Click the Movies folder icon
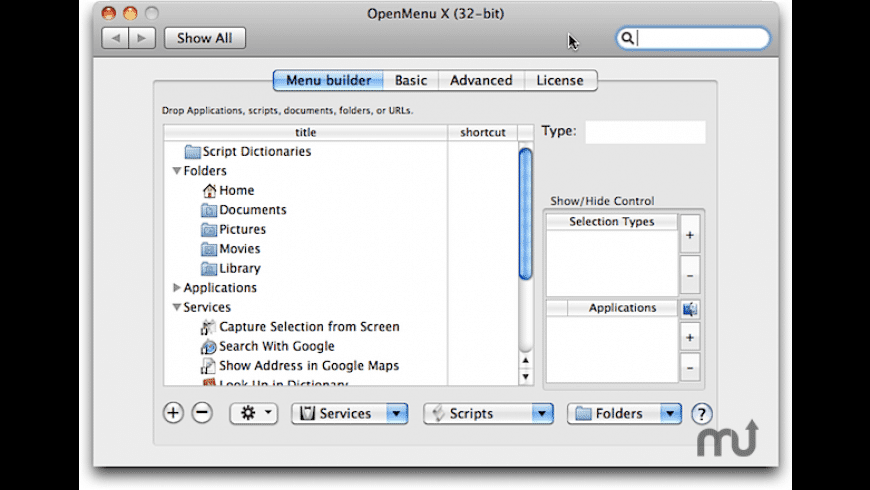The height and width of the screenshot is (490, 870). [209, 249]
